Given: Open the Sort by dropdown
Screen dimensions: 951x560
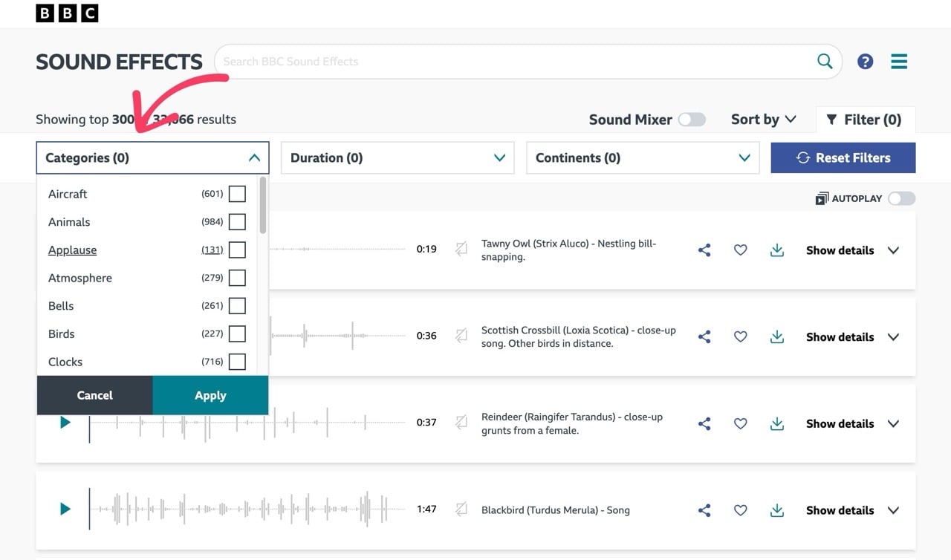Looking at the screenshot, I should tap(763, 120).
